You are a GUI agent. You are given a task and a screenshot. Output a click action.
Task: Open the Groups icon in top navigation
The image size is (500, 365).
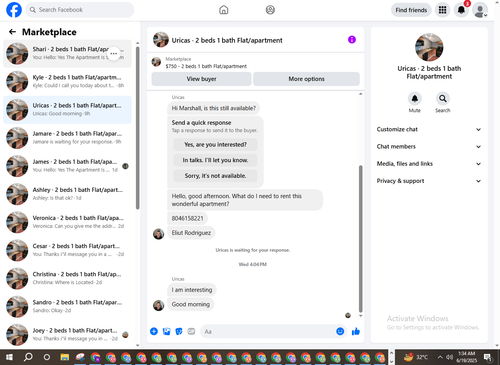tap(270, 10)
